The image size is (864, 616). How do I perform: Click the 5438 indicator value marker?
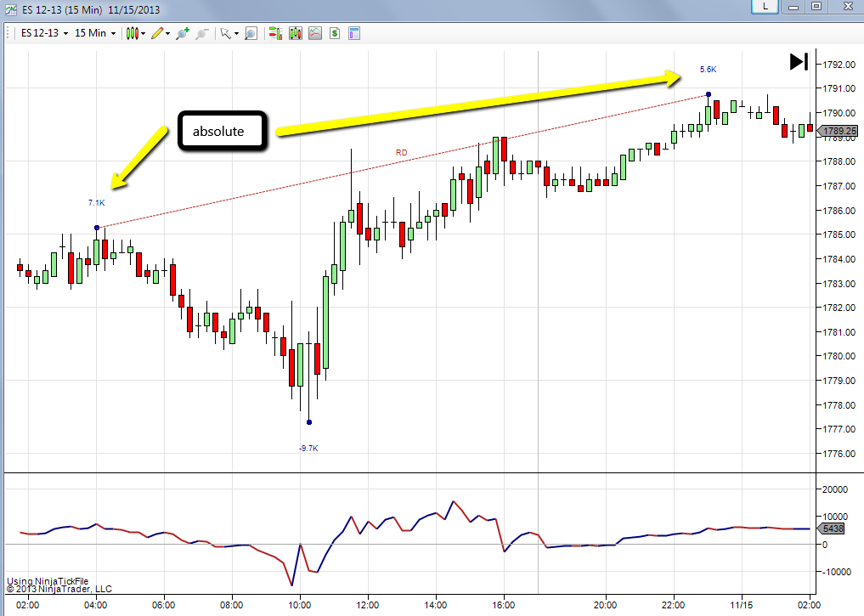click(x=831, y=529)
